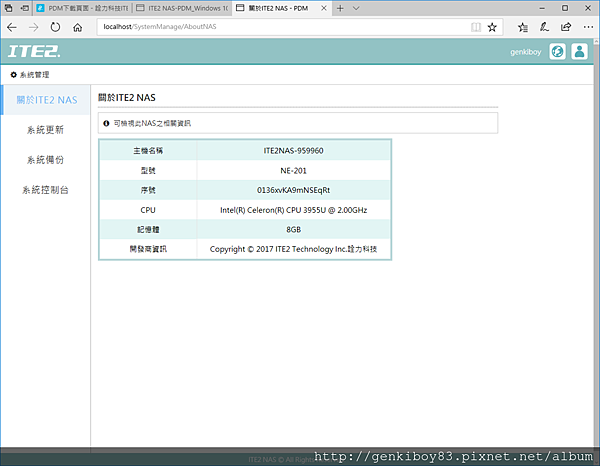Viewport: 600px width, 466px height.
Task: Open 系統備份 in the sidebar
Action: point(45,160)
